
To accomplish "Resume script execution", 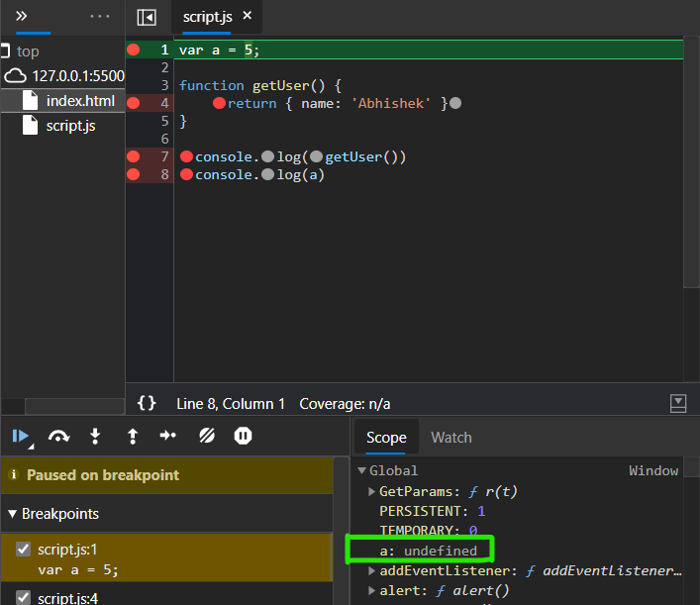I will [20, 436].
